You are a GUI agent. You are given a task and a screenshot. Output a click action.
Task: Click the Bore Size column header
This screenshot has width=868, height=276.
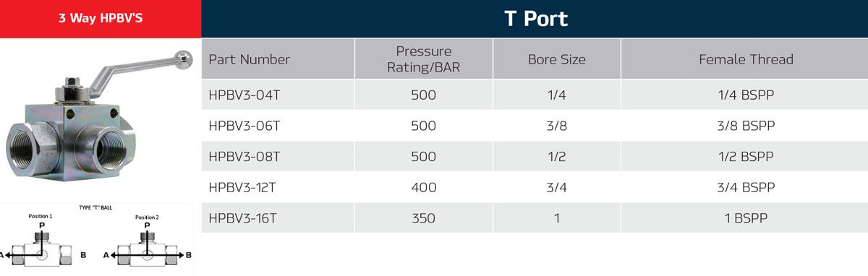point(557,59)
